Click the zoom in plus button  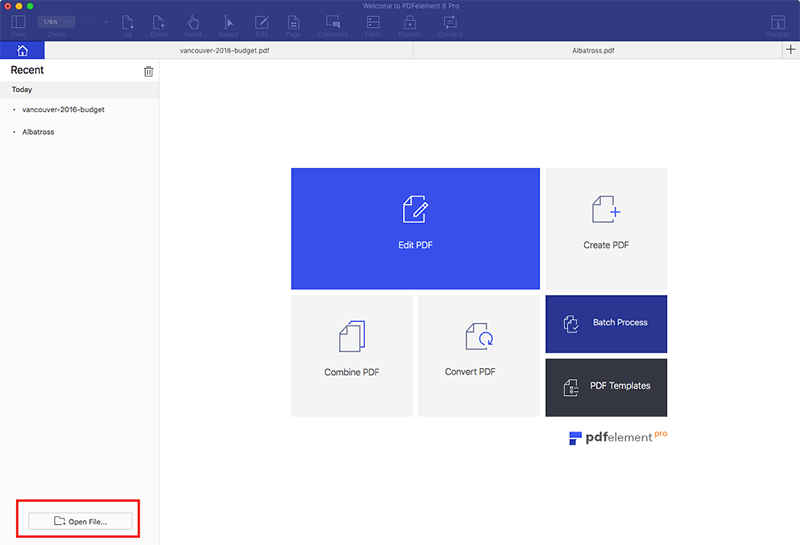pyautogui.click(x=106, y=22)
